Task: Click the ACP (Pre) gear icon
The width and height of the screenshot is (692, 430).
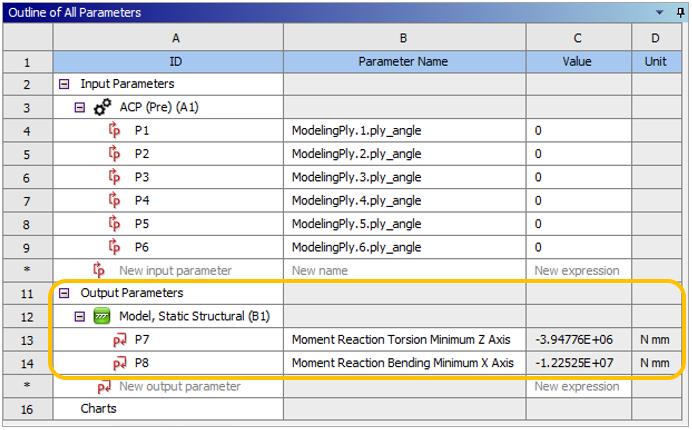Action: (102, 108)
